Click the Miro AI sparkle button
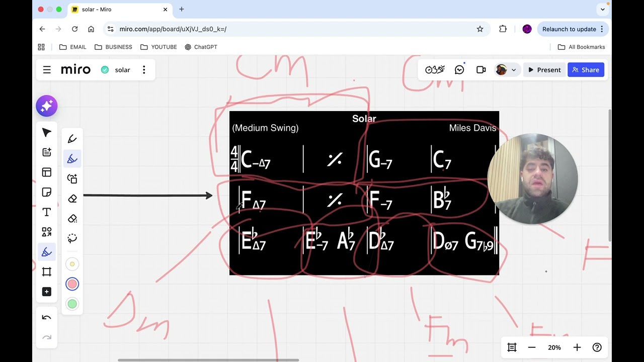 tap(47, 106)
